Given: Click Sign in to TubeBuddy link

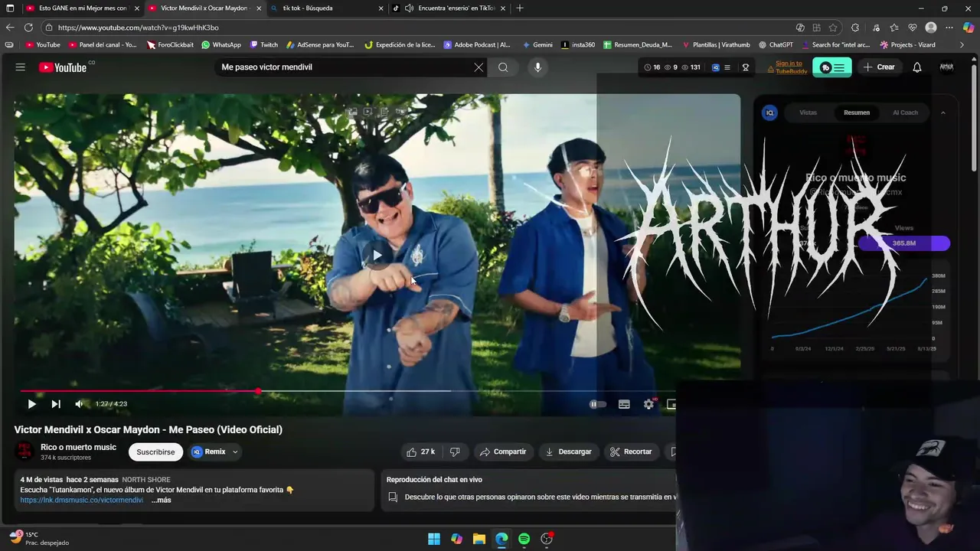Looking at the screenshot, I should pyautogui.click(x=791, y=67).
